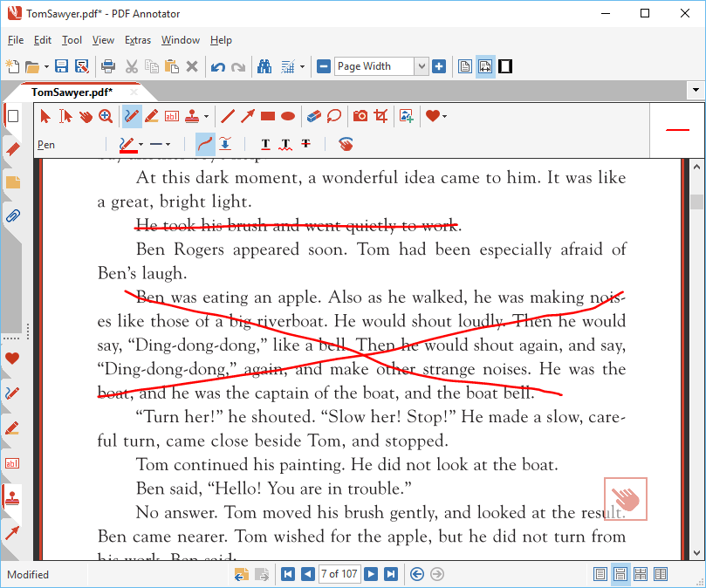Redo the action
The image size is (706, 588).
[238, 67]
